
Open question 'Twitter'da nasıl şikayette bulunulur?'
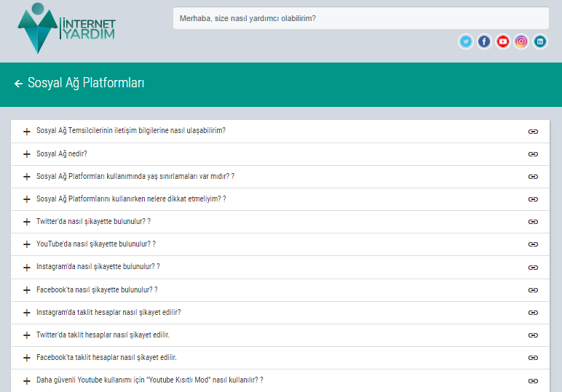click(x=93, y=222)
